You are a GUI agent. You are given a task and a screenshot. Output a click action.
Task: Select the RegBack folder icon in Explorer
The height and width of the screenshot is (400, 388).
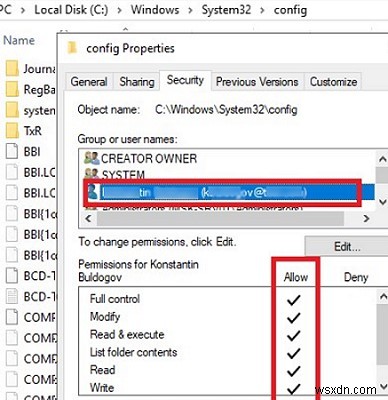click(12, 89)
